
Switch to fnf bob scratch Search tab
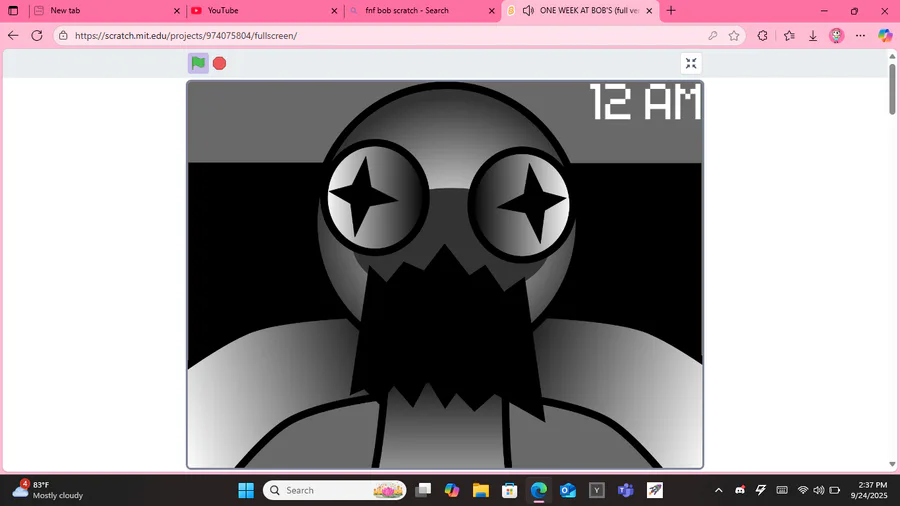click(x=422, y=10)
